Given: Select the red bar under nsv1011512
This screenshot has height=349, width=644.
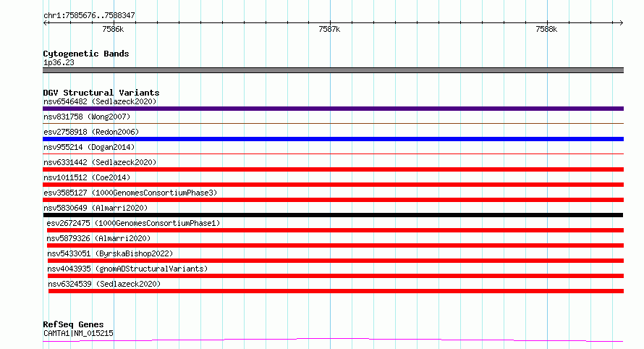Looking at the screenshot, I should point(333,185).
